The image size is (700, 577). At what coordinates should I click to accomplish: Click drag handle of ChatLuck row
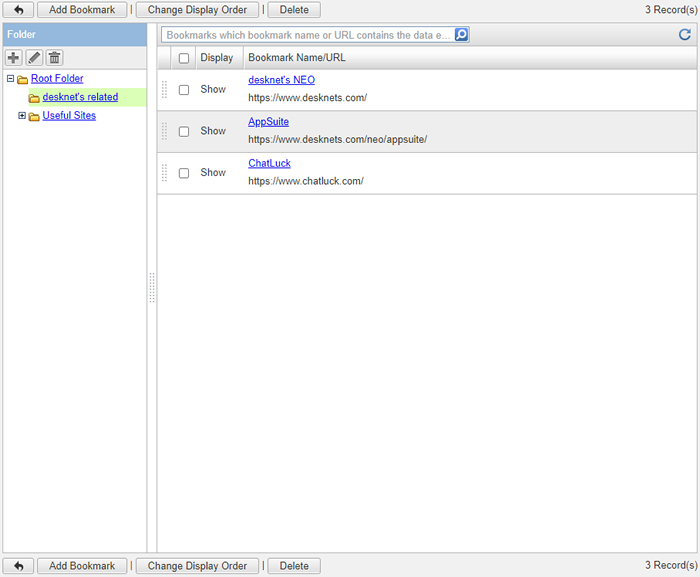[x=164, y=173]
